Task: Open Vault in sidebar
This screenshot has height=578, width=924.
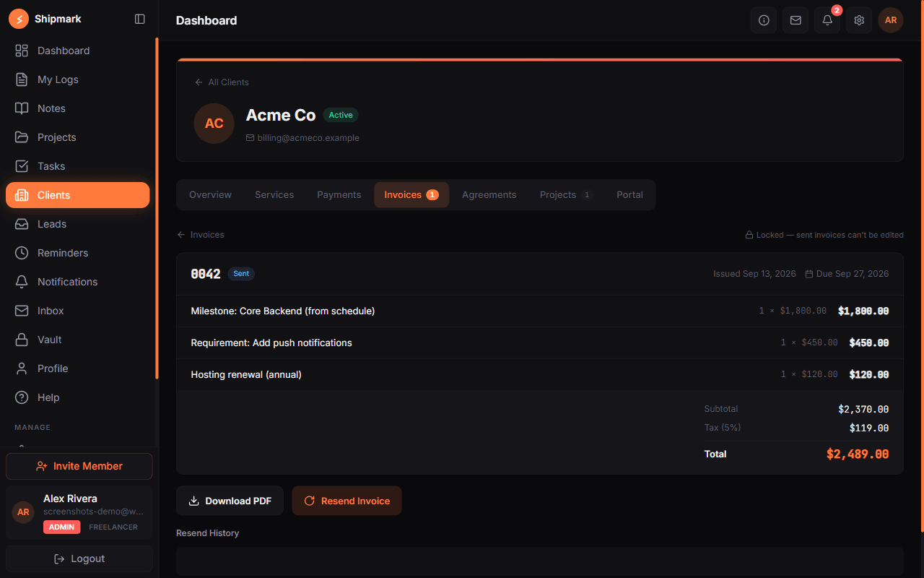Action: click(x=78, y=340)
